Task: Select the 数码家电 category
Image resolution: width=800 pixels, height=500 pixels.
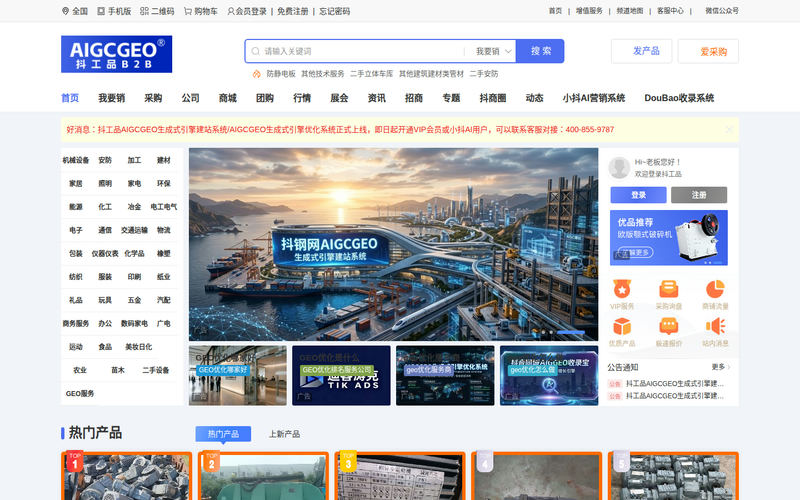Action: 134,323
